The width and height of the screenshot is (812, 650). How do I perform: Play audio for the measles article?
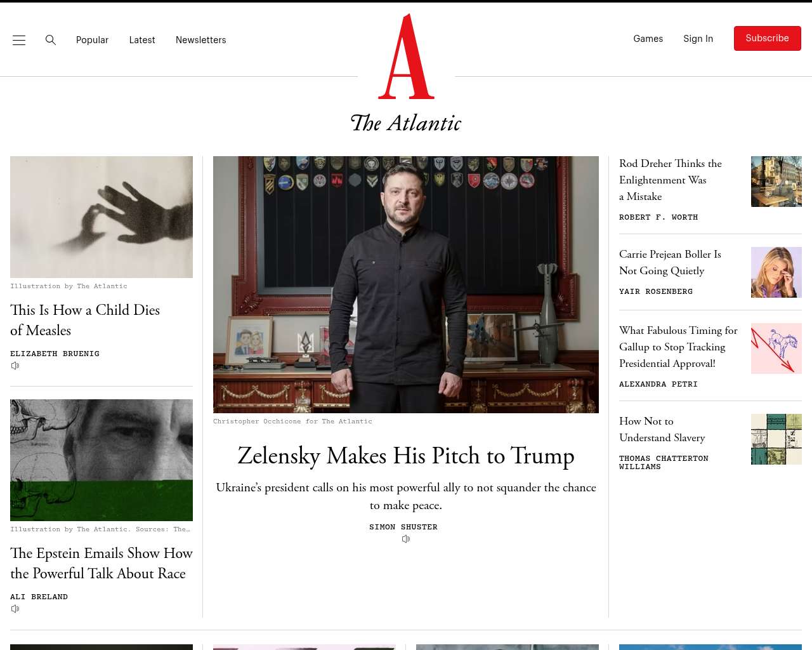coord(15,366)
